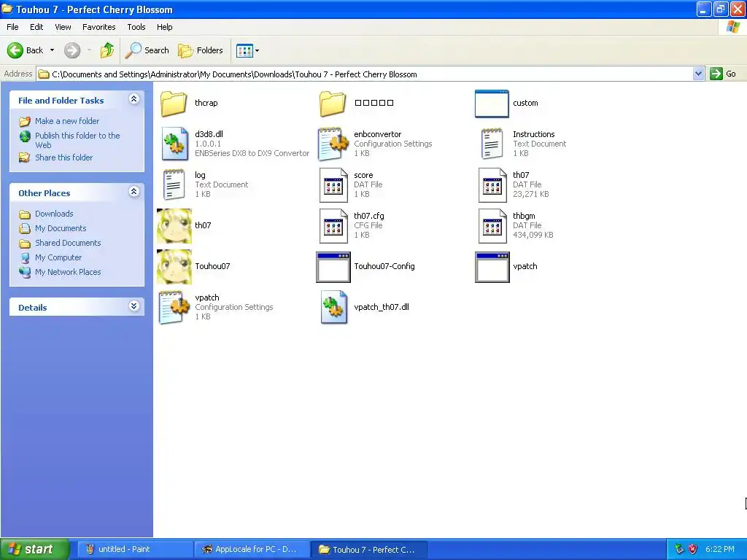The image size is (747, 560).
Task: Select the vpatch configuration settings icon
Action: 174,307
